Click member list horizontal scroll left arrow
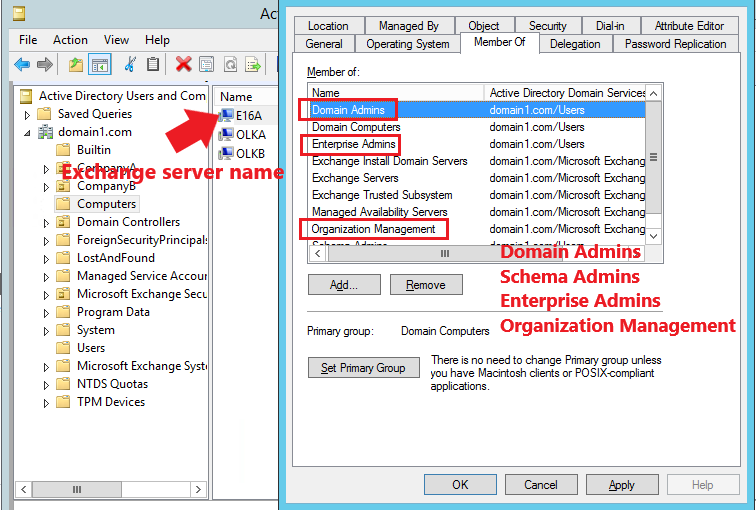 (317, 254)
